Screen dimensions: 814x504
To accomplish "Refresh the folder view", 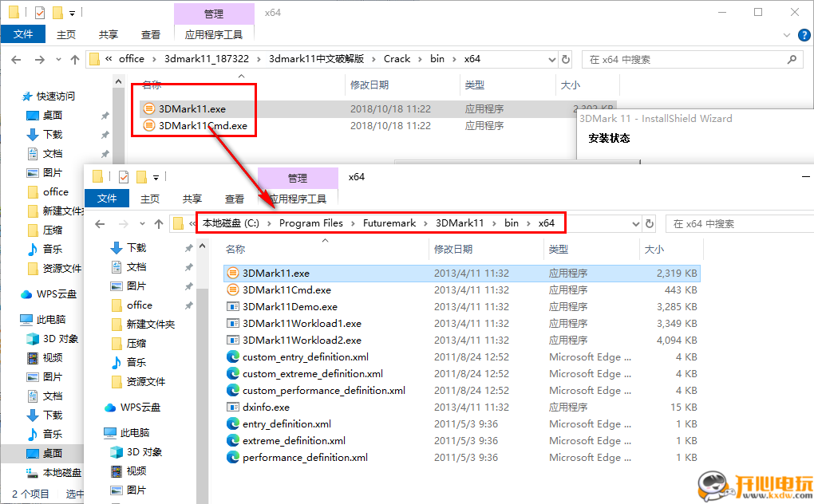I will point(648,223).
